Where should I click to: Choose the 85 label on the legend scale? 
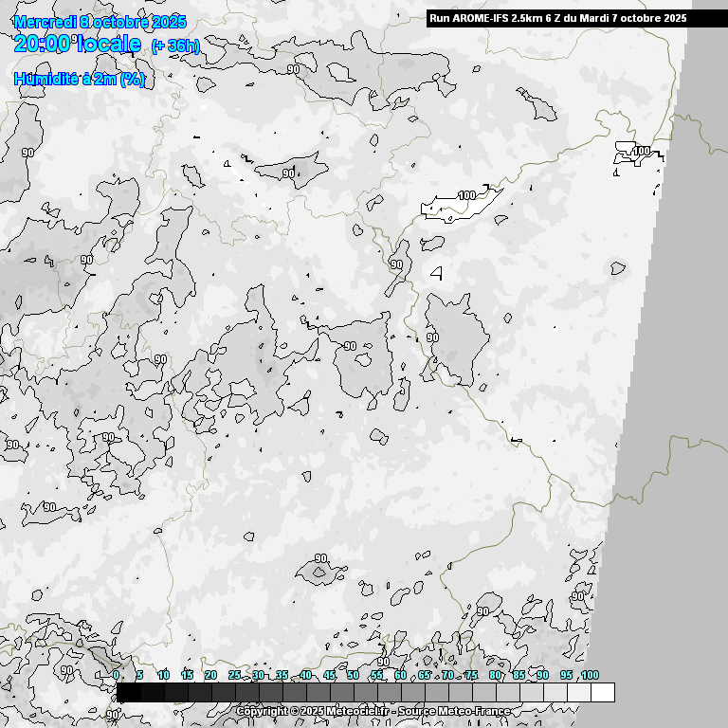coord(519,675)
